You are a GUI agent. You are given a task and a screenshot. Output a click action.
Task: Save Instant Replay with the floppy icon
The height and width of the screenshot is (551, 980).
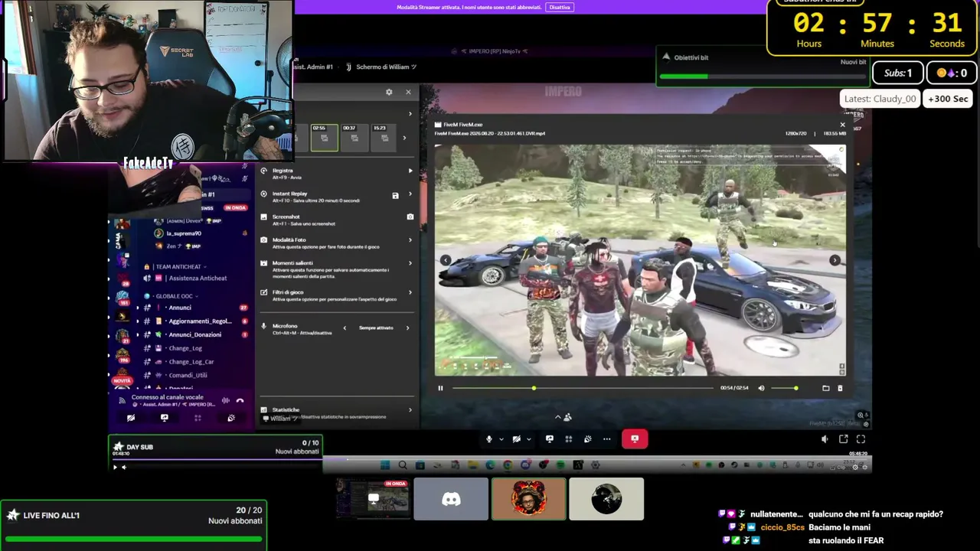pos(395,196)
